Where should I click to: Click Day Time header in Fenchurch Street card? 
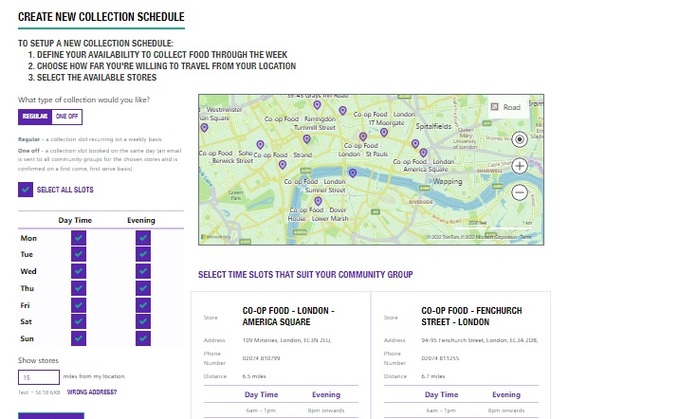click(441, 394)
